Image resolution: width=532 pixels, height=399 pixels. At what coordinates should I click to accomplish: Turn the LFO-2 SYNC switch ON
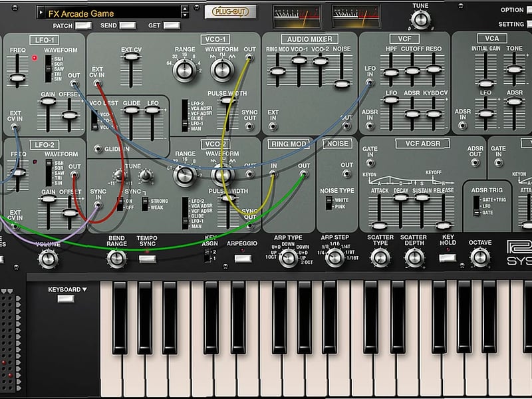(x=120, y=200)
